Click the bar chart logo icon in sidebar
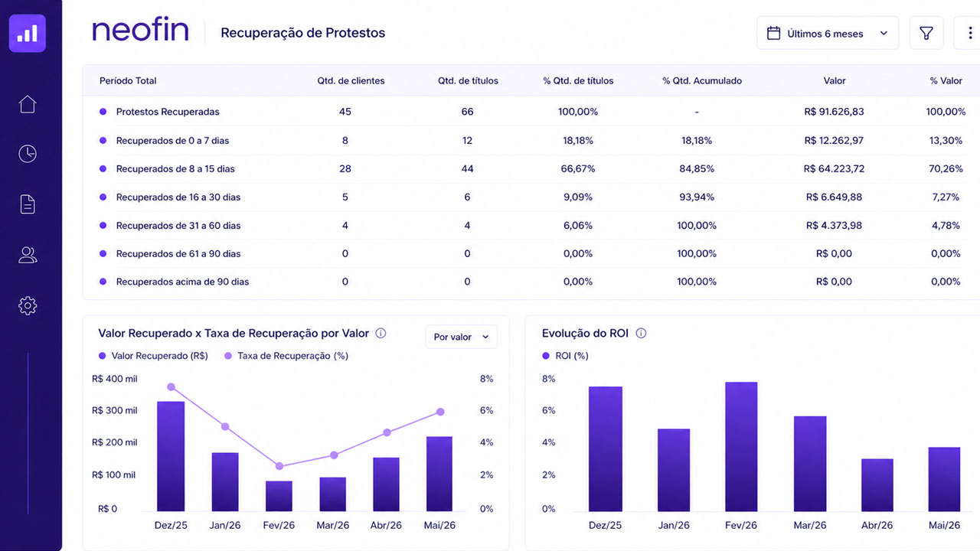980x551 pixels. click(28, 34)
